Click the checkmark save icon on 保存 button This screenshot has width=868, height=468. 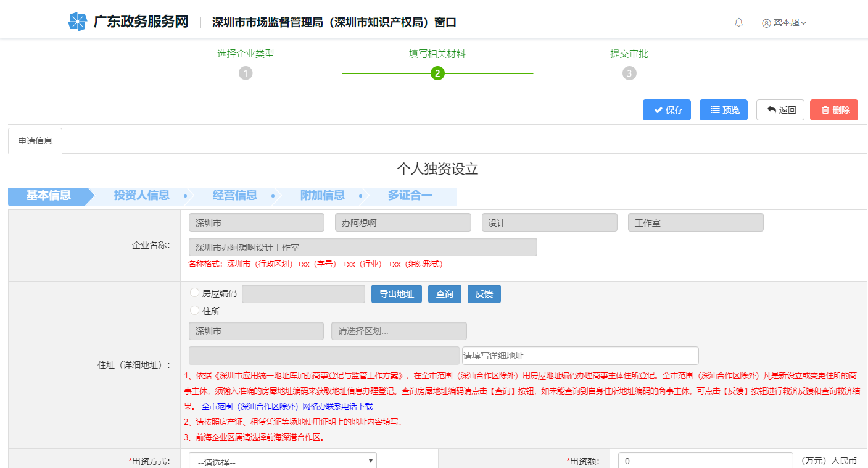click(x=658, y=110)
